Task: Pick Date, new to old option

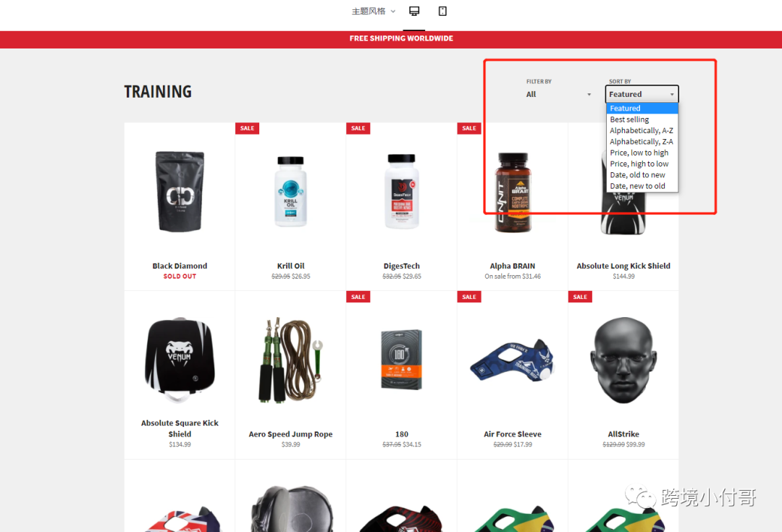Action: [x=642, y=186]
